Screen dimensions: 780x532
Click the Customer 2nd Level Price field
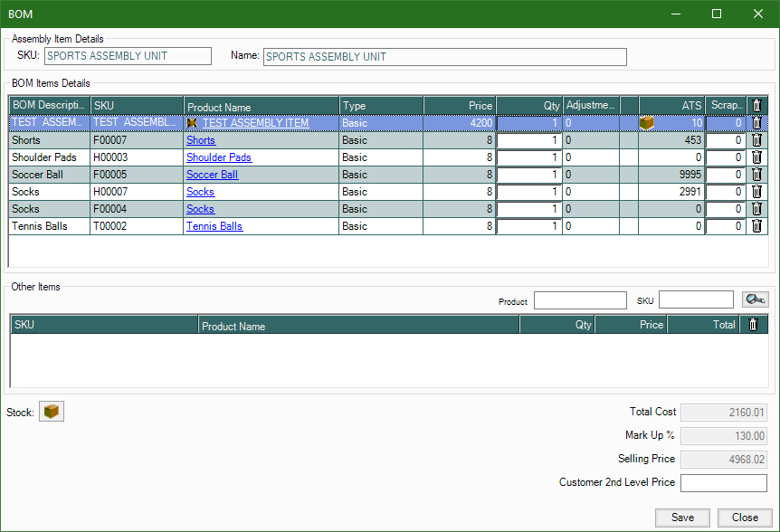coord(723,483)
